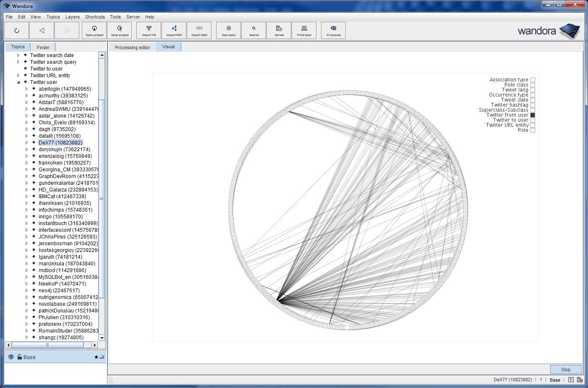Go back with the left arrow button
The image size is (588, 388).
point(42,31)
